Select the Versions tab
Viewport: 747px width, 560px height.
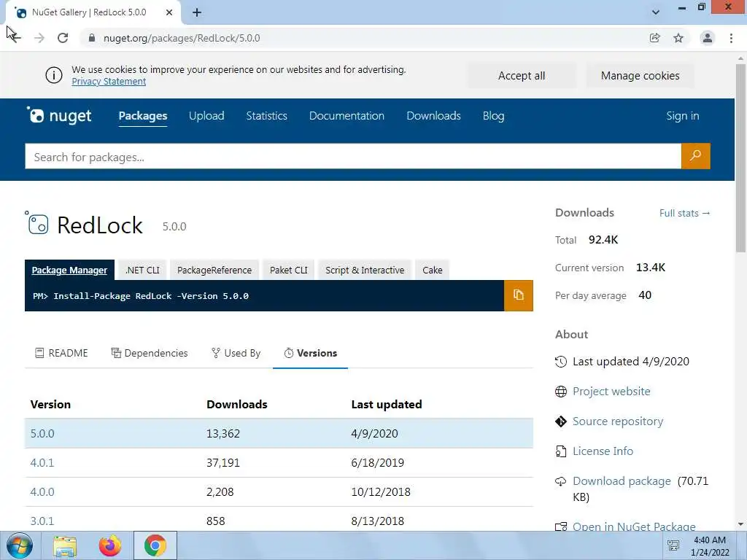[310, 353]
